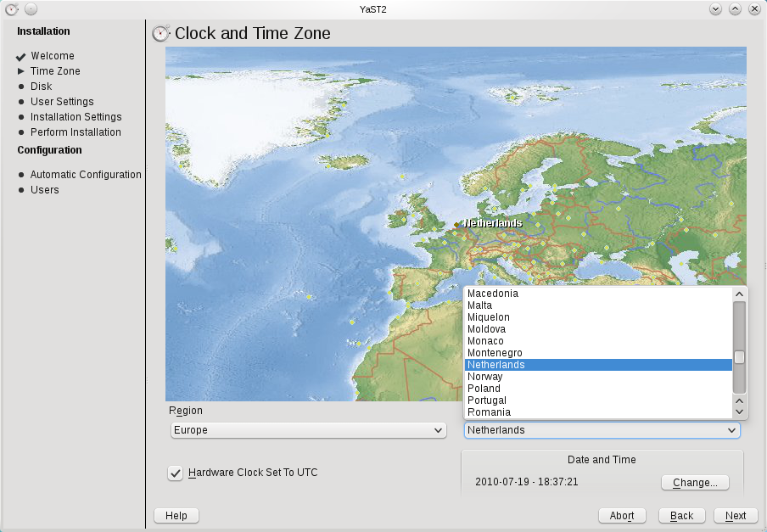Image resolution: width=767 pixels, height=532 pixels.
Task: Click the country list scrollbar handle
Action: pos(739,357)
